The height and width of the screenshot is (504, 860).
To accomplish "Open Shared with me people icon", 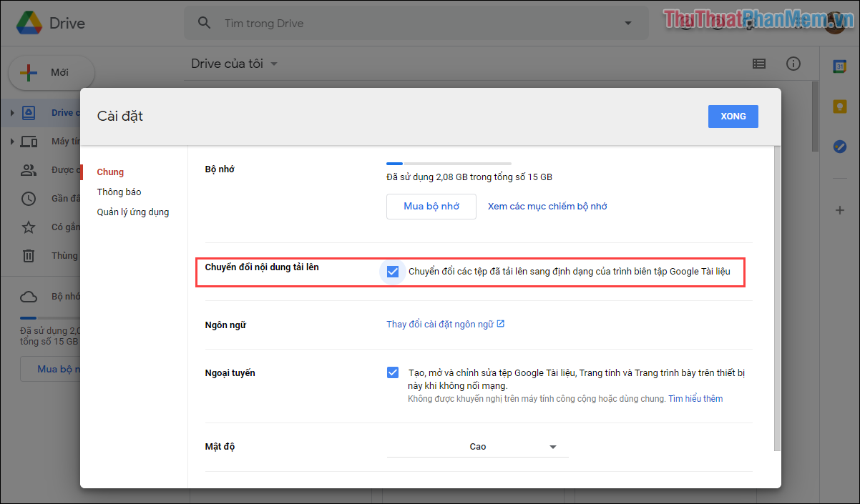I will [29, 170].
